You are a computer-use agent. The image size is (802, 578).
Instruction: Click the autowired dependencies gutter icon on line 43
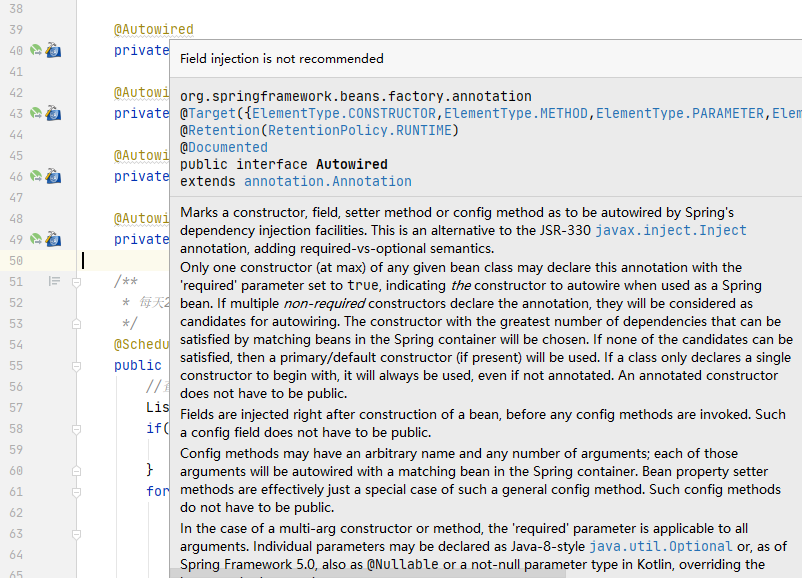[53, 114]
